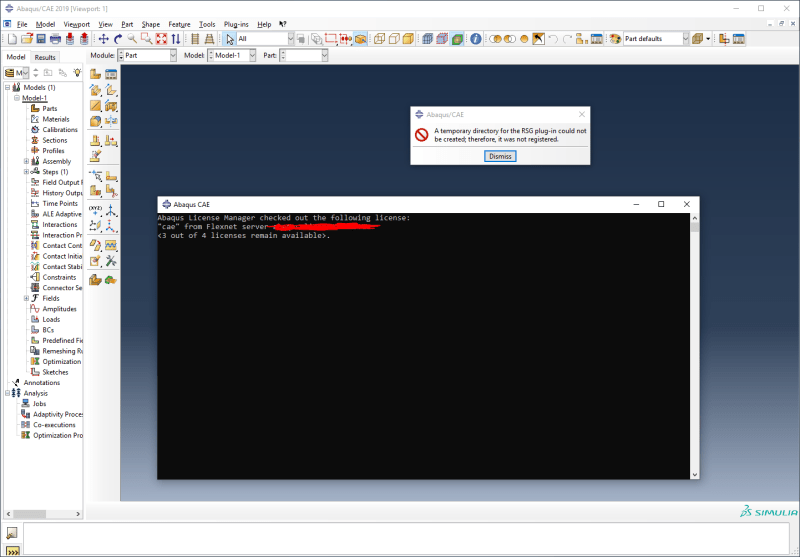The height and width of the screenshot is (557, 800).
Task: Select Annotations in the model tree
Action: (x=42, y=383)
